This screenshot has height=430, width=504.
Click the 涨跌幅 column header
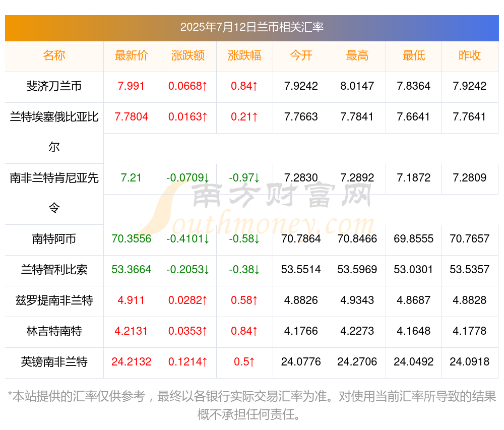point(244,55)
